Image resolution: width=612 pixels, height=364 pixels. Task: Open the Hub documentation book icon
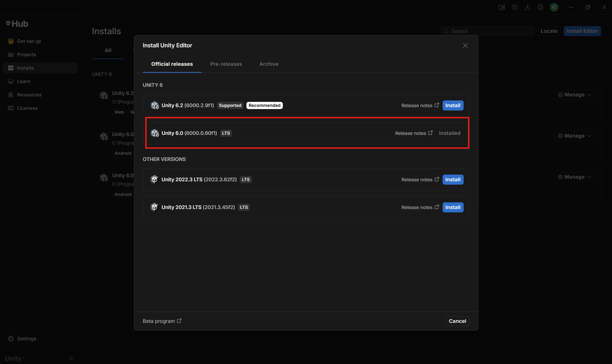pos(501,7)
